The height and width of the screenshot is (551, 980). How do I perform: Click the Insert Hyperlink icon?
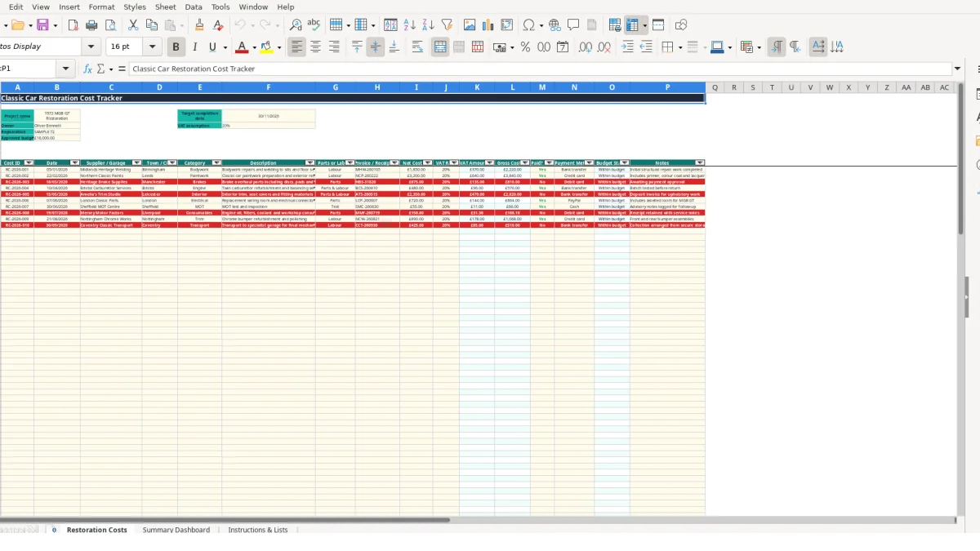[555, 25]
